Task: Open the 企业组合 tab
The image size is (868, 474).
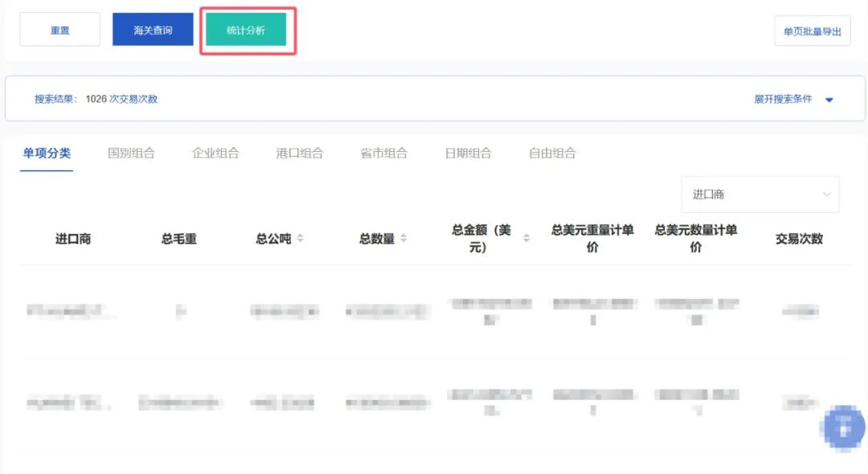Action: pyautogui.click(x=215, y=153)
